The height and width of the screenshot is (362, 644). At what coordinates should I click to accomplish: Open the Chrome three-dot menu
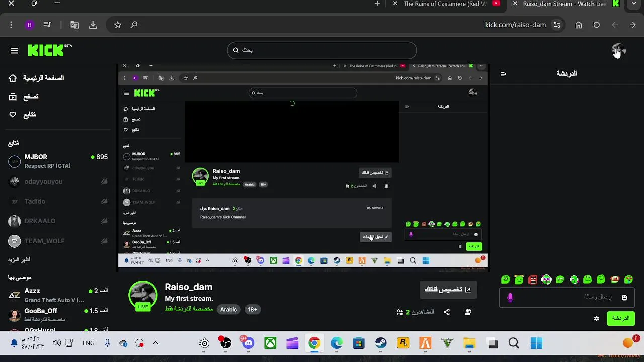11,25
